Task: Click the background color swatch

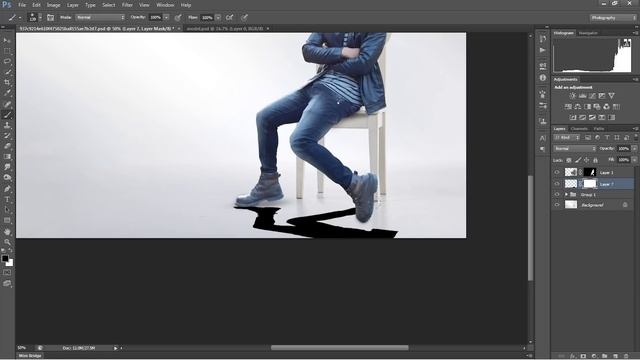Action: pos(10,263)
